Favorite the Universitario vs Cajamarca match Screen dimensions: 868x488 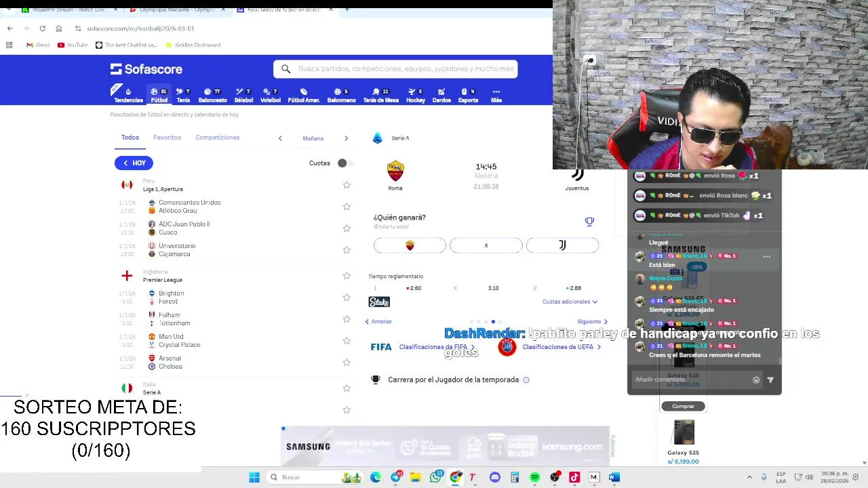[347, 250]
